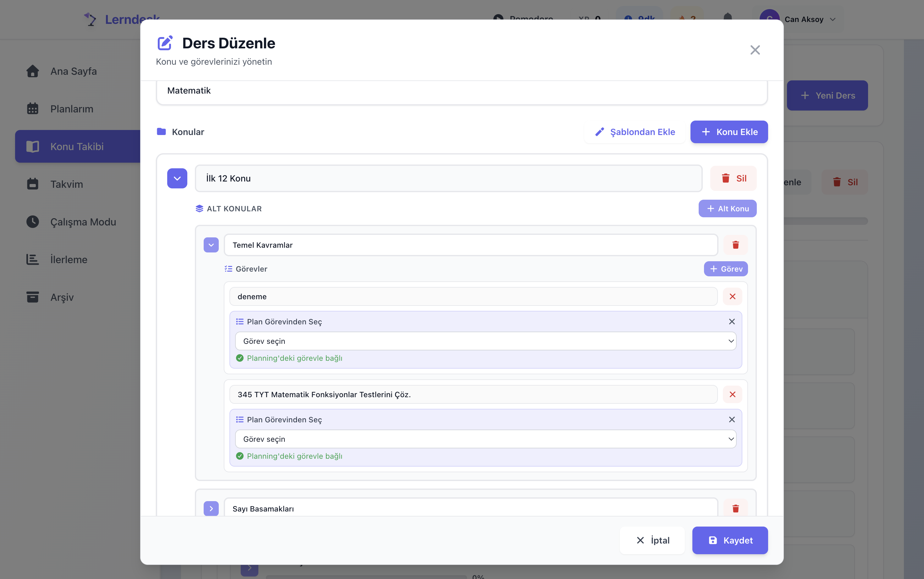Open the Görev seçin dropdown under deneme

(x=485, y=341)
